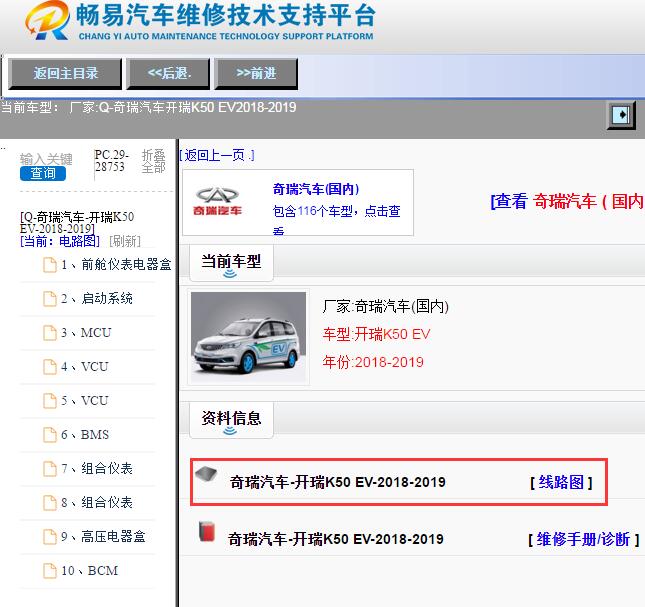Open the [维修手册/诊断] link
Viewport: 645px width, 607px height.
(583, 539)
